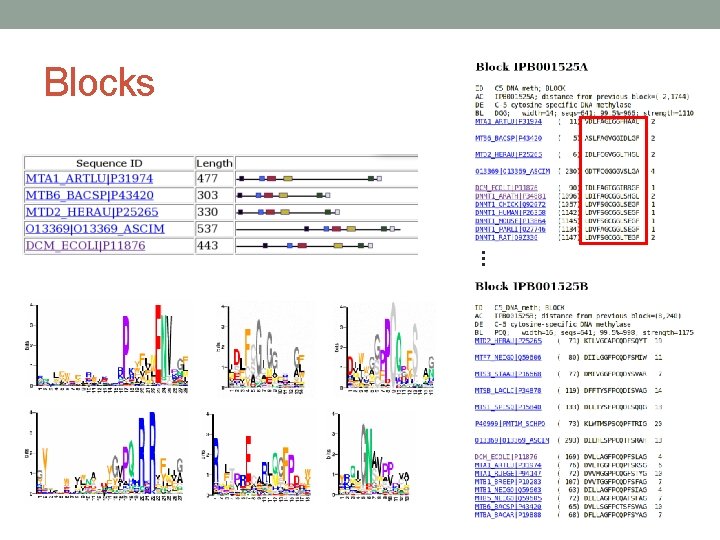This screenshot has height=540, width=720.
Task: Open the P40999|PMT1M_SCHPO link
Action: pos(510,423)
